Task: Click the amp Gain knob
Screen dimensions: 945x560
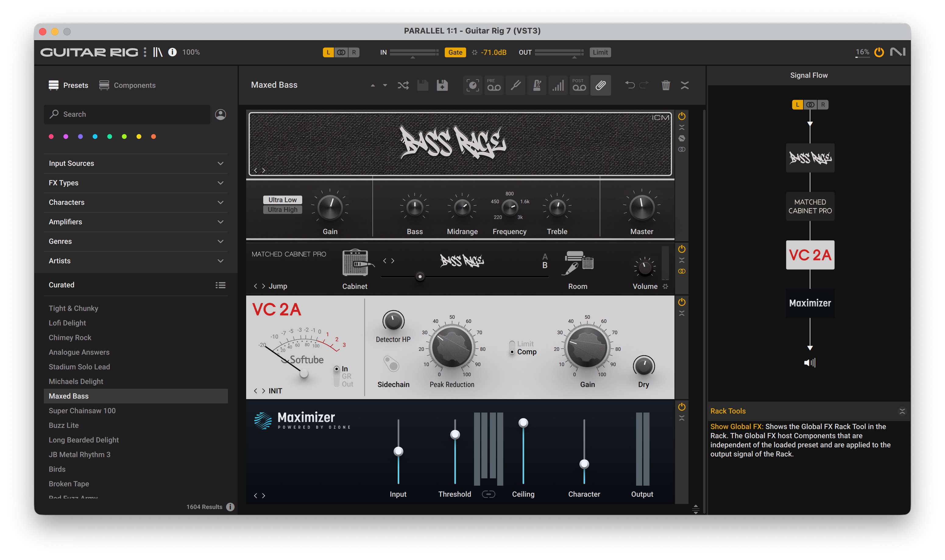Action: tap(330, 207)
